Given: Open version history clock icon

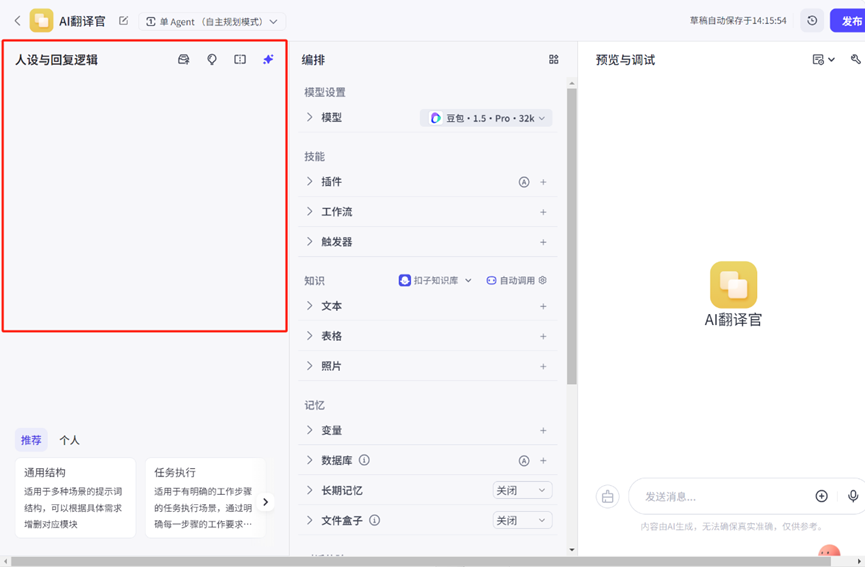Looking at the screenshot, I should [x=812, y=21].
